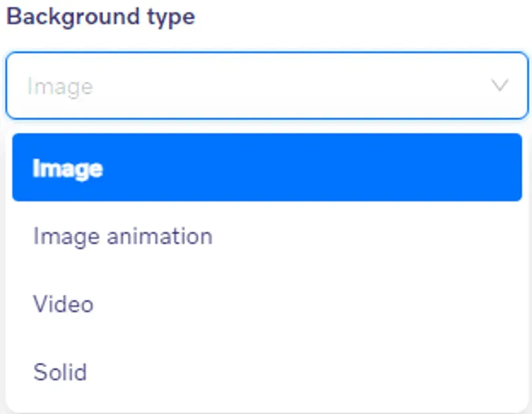Click the Video entry in the dropdown list

coord(267,304)
